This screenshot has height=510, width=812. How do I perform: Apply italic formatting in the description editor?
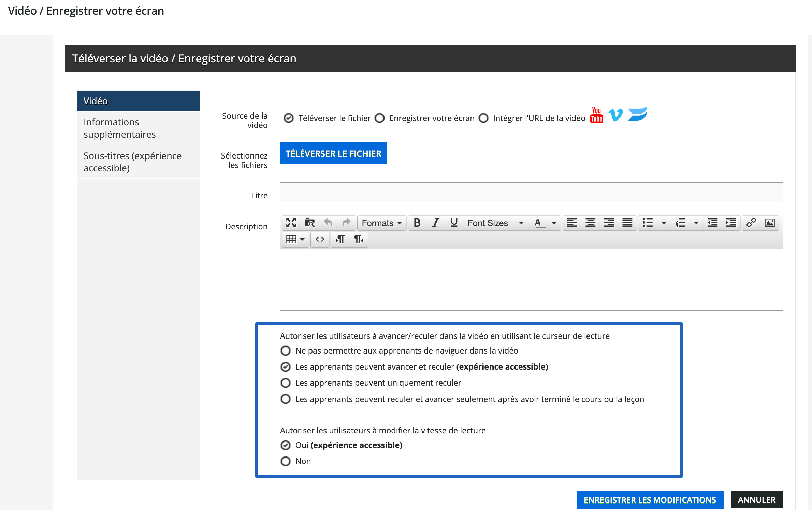tap(435, 223)
